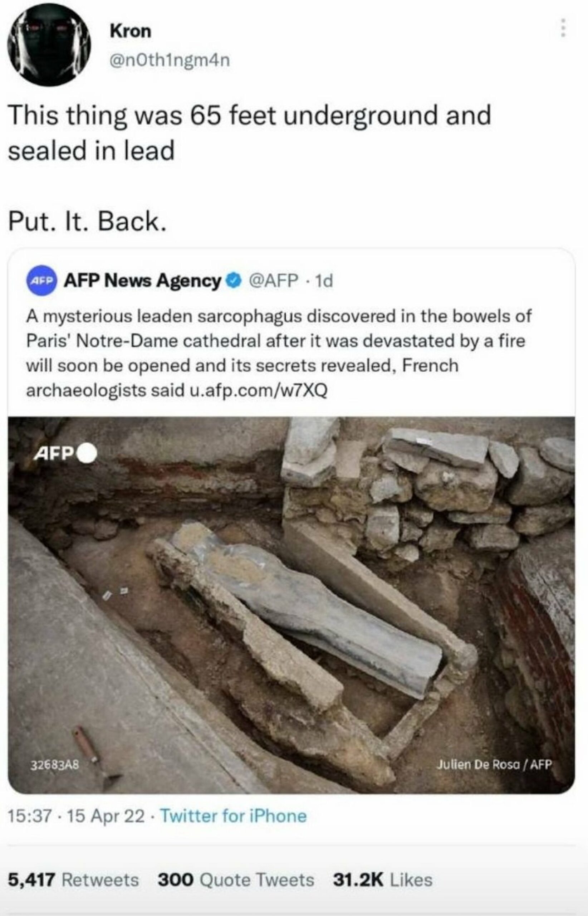Click the Kron display name
This screenshot has width=588, height=916.
point(131,31)
